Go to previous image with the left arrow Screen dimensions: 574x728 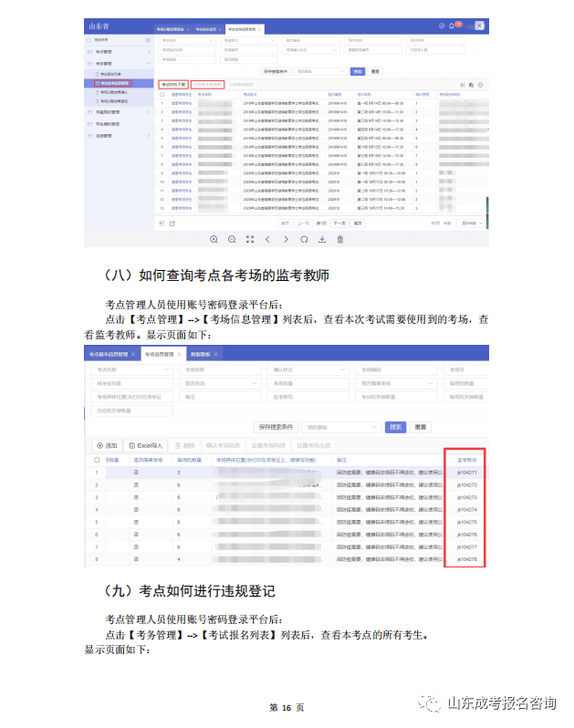267,240
